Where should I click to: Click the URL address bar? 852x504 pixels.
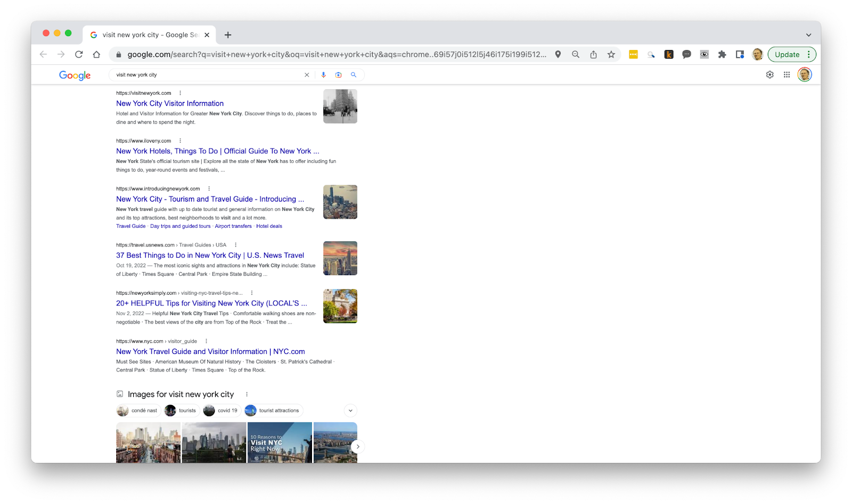coord(337,54)
